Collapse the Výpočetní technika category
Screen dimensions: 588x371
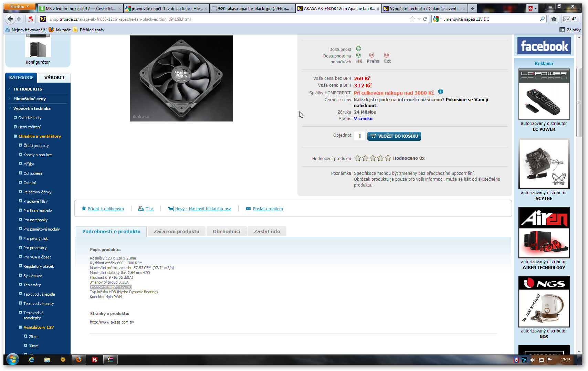[x=10, y=108]
